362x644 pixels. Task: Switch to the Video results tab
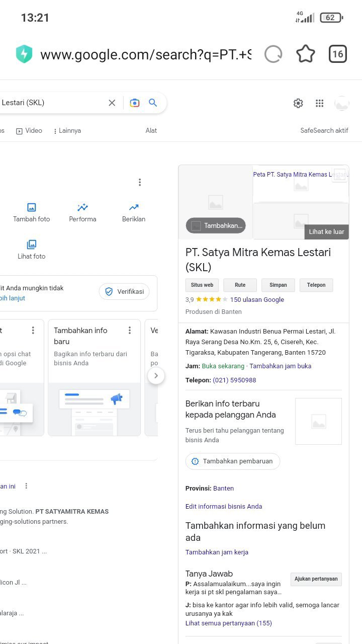pos(29,131)
